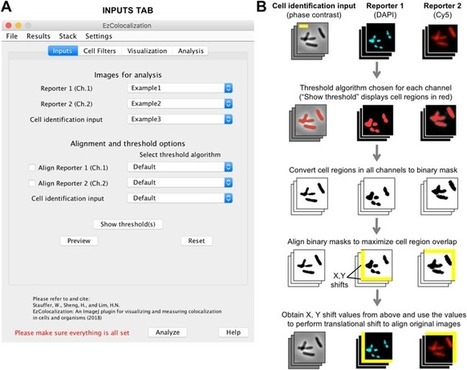Close the EzColocalization window with red button
Screen dimensions: 467x370
[9, 25]
